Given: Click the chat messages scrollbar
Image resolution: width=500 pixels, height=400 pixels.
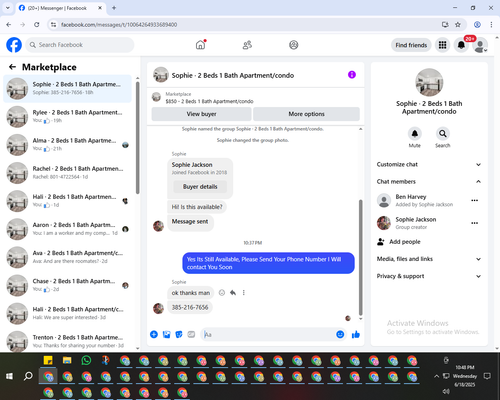Looking at the screenshot, I should [x=360, y=257].
